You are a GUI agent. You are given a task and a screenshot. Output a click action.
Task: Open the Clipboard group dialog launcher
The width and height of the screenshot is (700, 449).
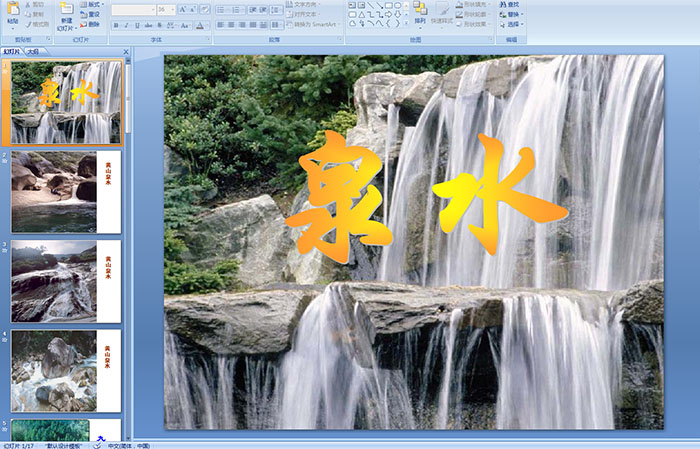pos(49,40)
